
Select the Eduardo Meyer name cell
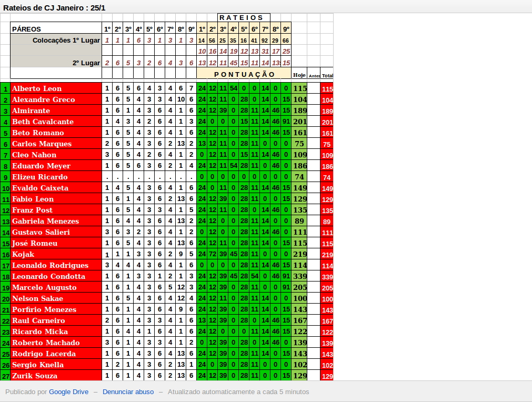[x=56, y=166]
